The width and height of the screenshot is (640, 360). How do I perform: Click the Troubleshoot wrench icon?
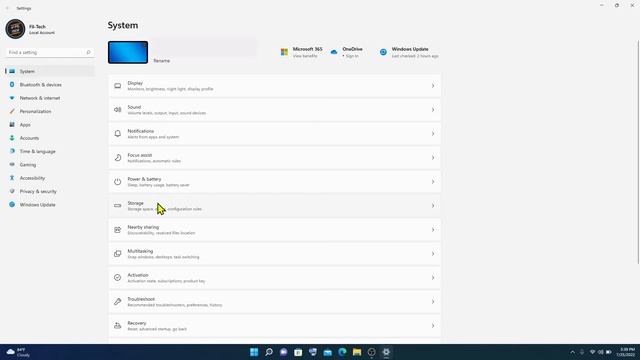(118, 302)
